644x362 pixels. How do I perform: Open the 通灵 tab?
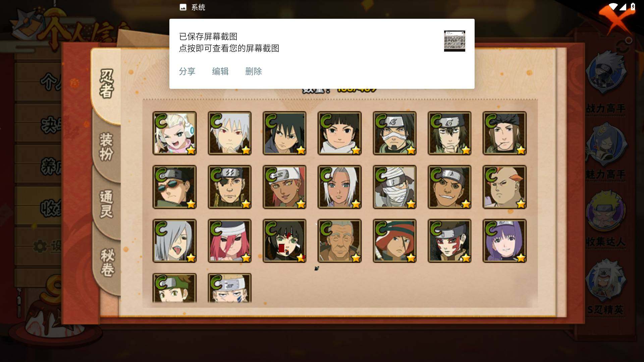[106, 204]
